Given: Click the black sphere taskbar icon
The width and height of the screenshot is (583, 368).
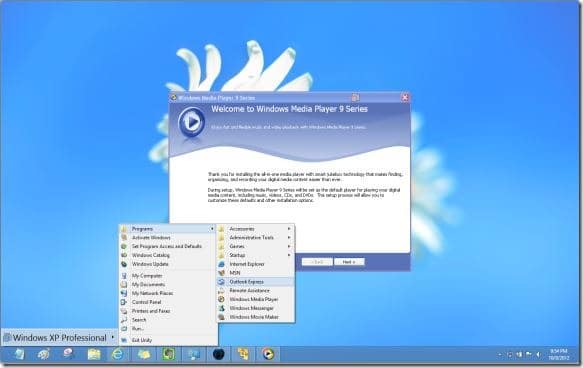Looking at the screenshot, I should click(218, 354).
